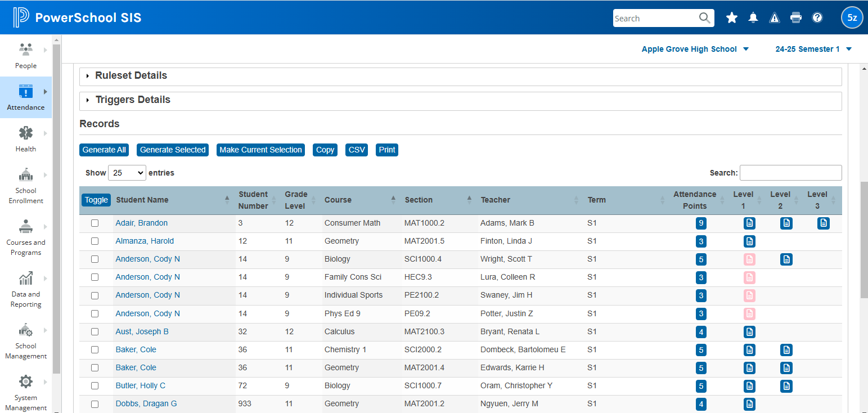
Task: Click attendance points badge for Phys Ed 9
Action: pos(701,314)
